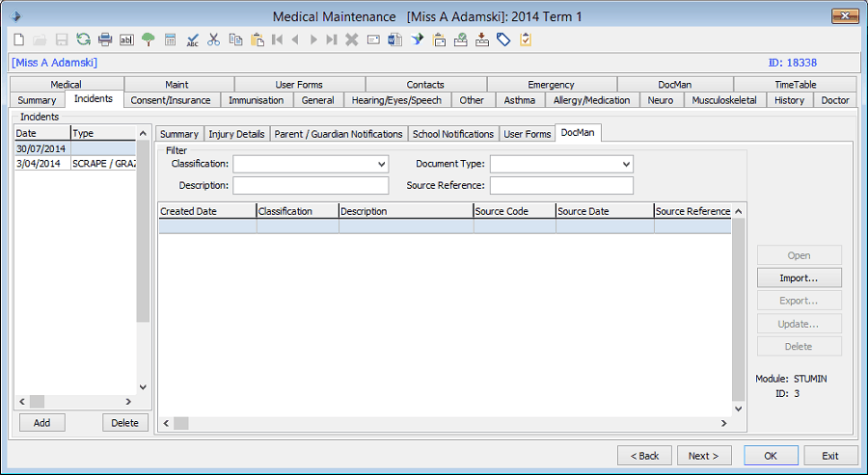Click down arrow of document grid vertical scrollbar
Image resolution: width=868 pixels, height=475 pixels.
click(x=739, y=409)
